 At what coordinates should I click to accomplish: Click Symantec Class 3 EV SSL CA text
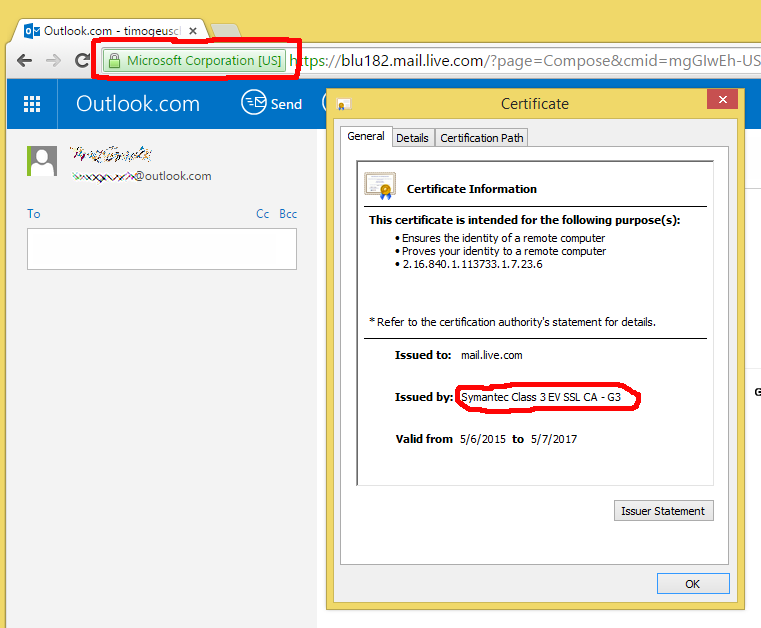[x=541, y=397]
